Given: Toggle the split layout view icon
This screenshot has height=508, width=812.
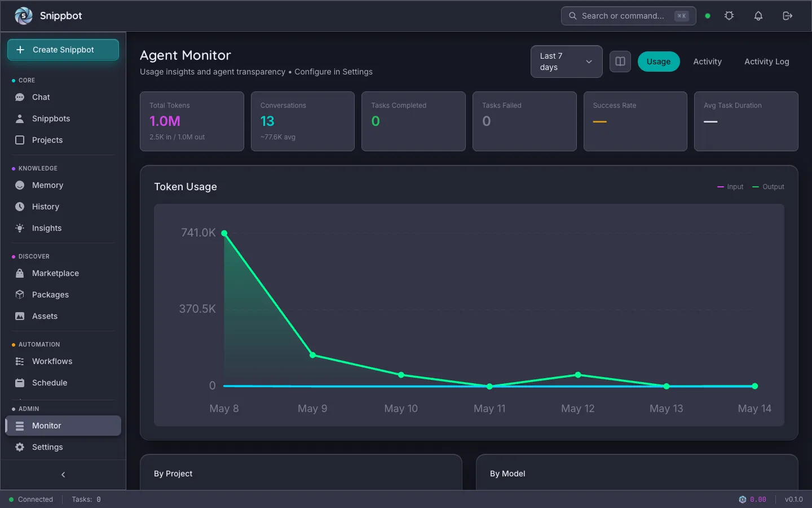Looking at the screenshot, I should (620, 62).
